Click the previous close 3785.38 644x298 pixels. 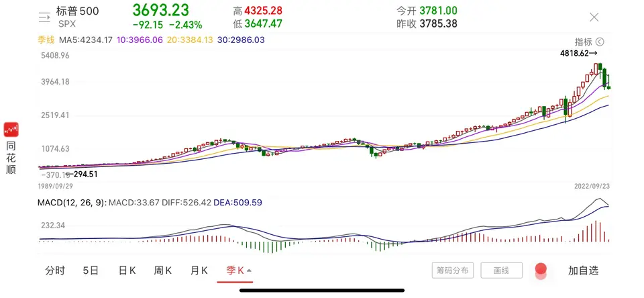coord(438,24)
